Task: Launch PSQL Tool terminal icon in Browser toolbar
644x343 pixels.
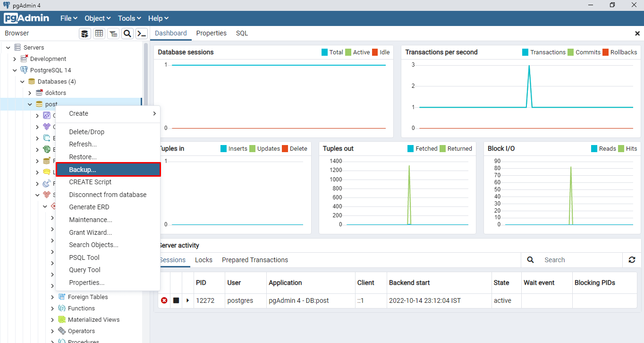Action: (x=142, y=34)
